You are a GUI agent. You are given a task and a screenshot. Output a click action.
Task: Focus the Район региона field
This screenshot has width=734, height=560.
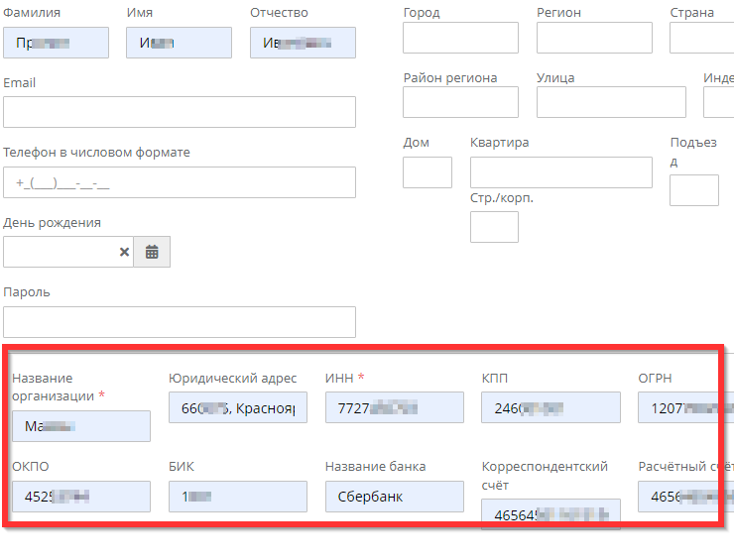coord(460,102)
